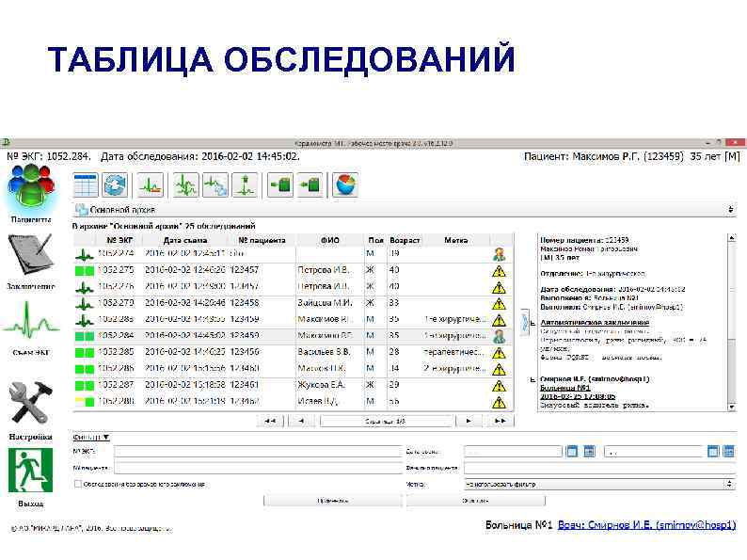This screenshot has height=560, width=747.
Task: Click the Очистить filter button
Action: click(475, 501)
